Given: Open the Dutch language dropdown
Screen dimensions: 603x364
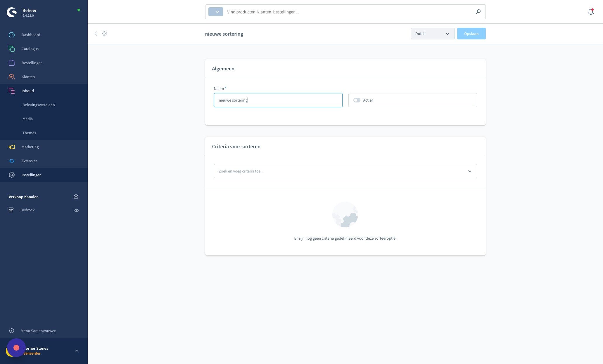Looking at the screenshot, I should click(433, 34).
